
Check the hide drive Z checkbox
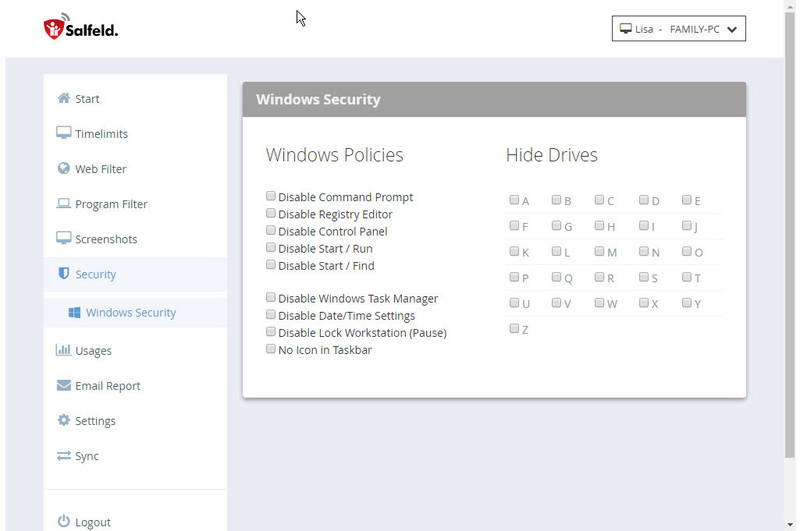coord(514,328)
